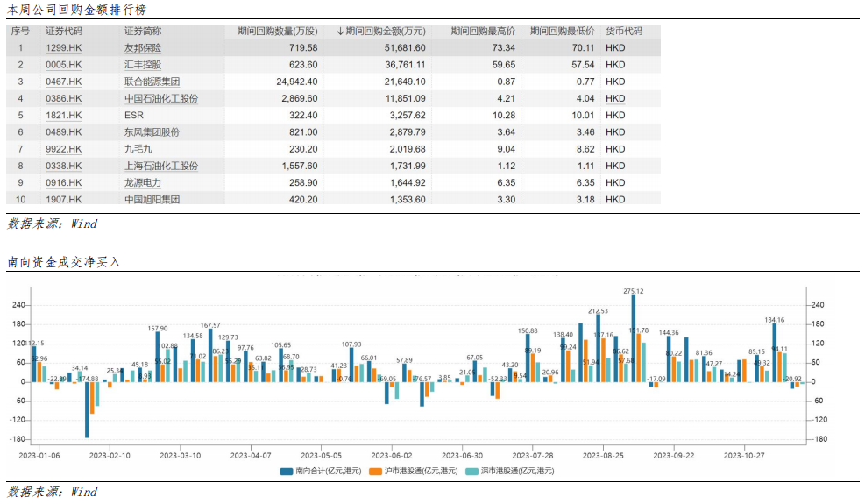Click the 期间回购数量(万股) column header

point(278,32)
